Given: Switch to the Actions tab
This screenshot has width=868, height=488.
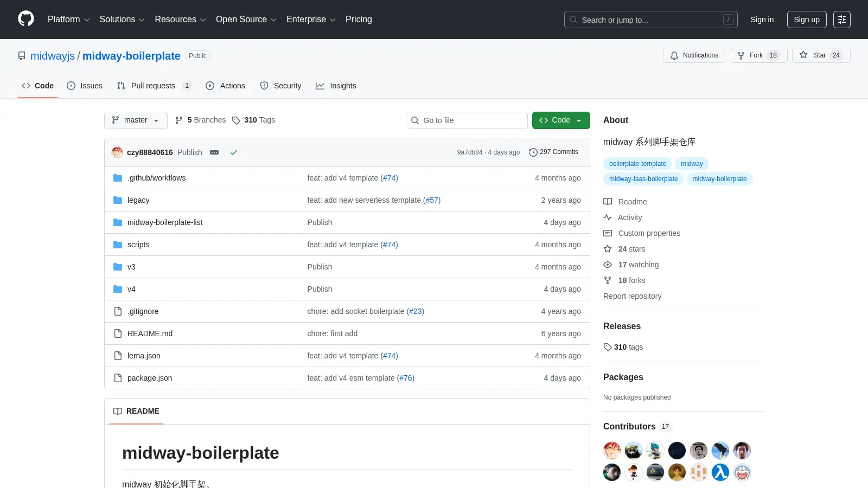Looking at the screenshot, I should [225, 86].
